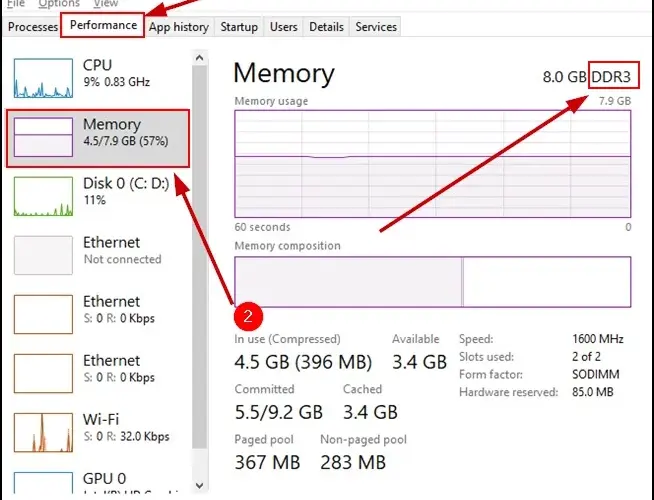The width and height of the screenshot is (654, 500).
Task: Open the View menu
Action: (105, 4)
